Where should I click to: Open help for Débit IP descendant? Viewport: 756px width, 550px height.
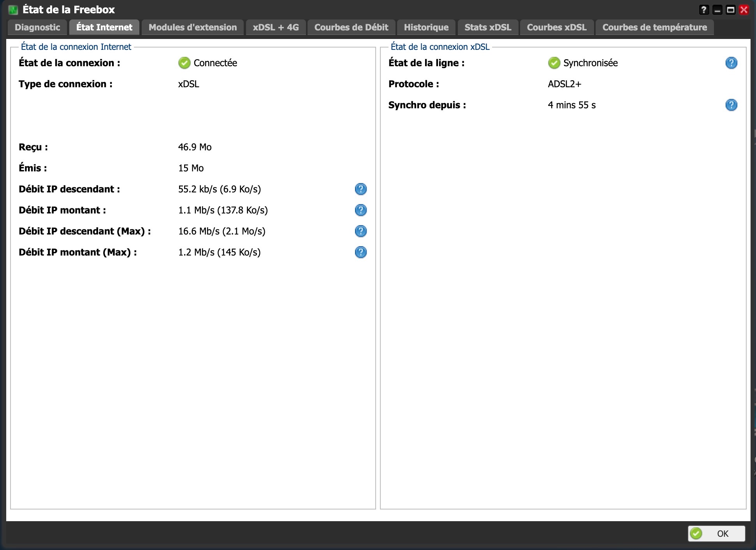[x=361, y=189]
